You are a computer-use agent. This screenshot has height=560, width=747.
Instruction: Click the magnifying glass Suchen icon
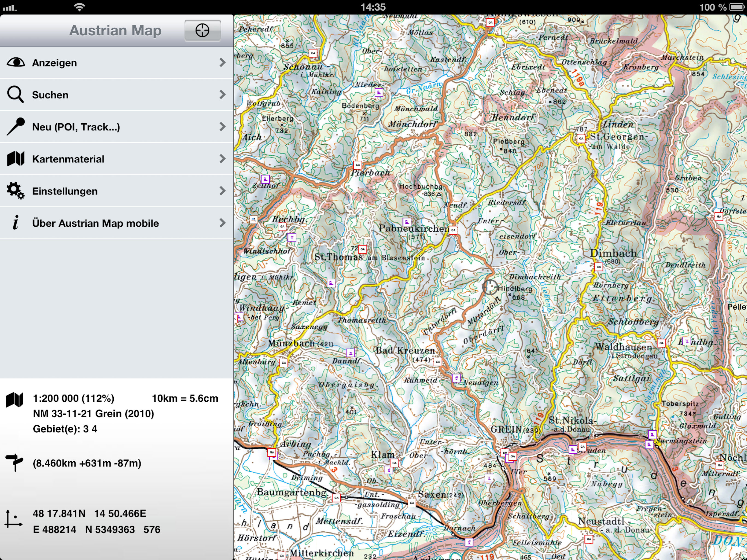(x=16, y=95)
